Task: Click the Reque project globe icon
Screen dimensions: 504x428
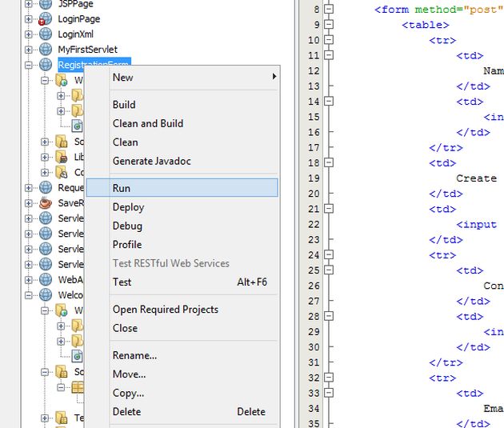Action: tap(46, 187)
